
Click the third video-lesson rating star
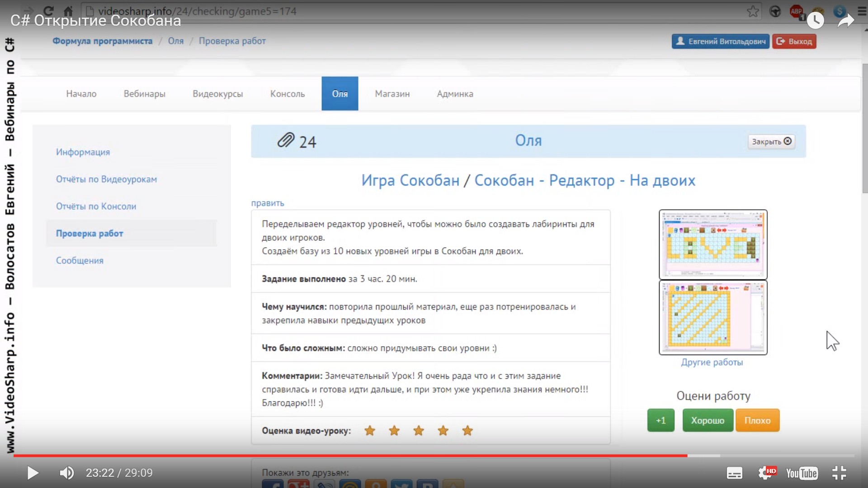coord(419,431)
